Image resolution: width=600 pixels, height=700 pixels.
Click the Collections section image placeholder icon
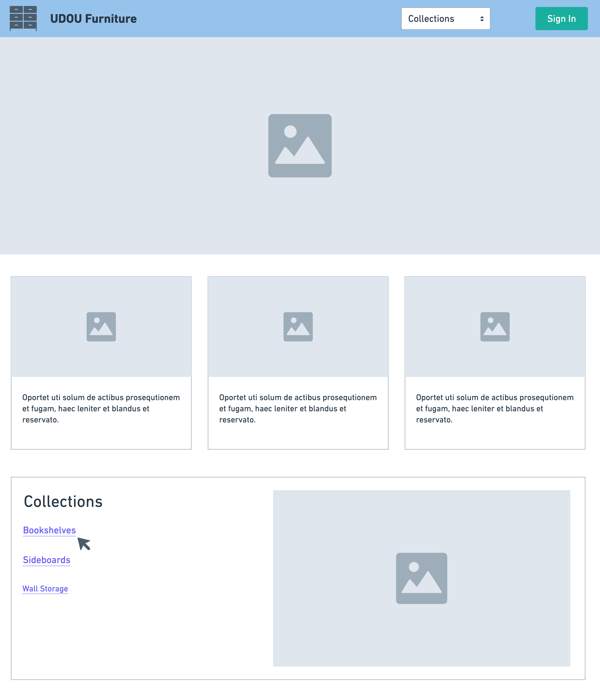pos(421,578)
